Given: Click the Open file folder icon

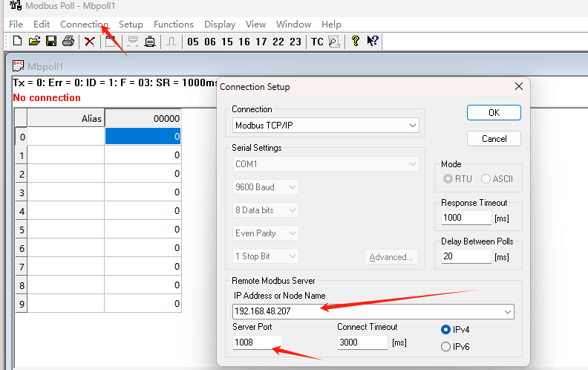Looking at the screenshot, I should coord(34,42).
